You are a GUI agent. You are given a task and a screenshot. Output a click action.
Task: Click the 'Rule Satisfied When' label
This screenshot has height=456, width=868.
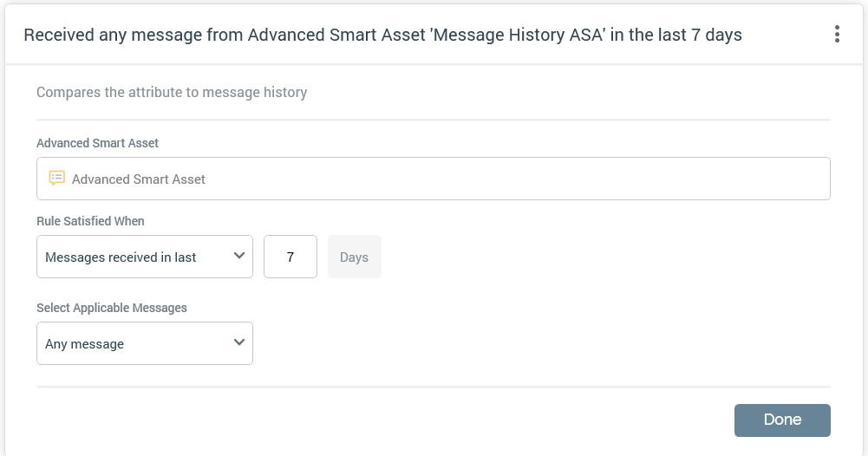point(90,221)
